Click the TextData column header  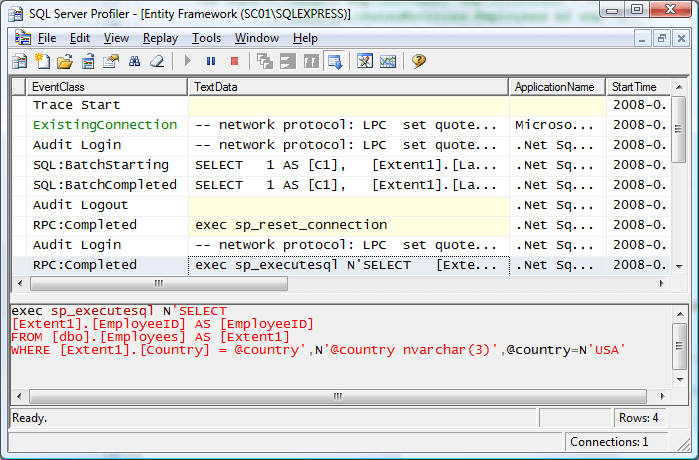click(349, 87)
